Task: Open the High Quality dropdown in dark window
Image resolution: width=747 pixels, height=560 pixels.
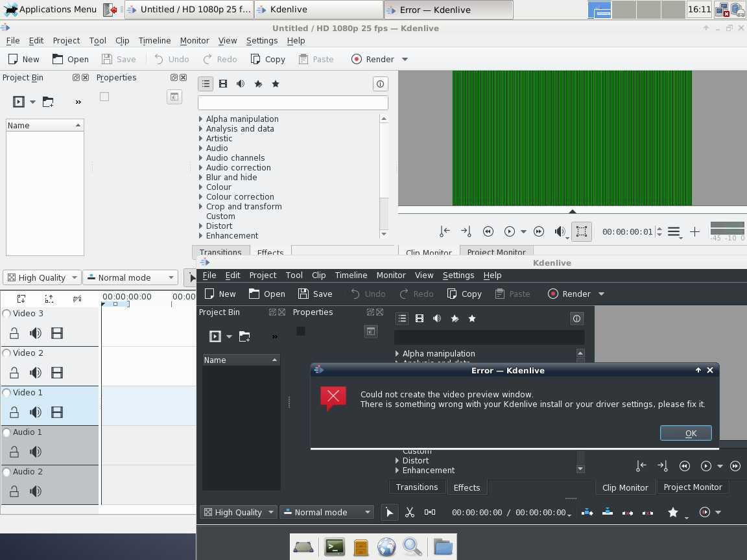Action: (x=238, y=512)
